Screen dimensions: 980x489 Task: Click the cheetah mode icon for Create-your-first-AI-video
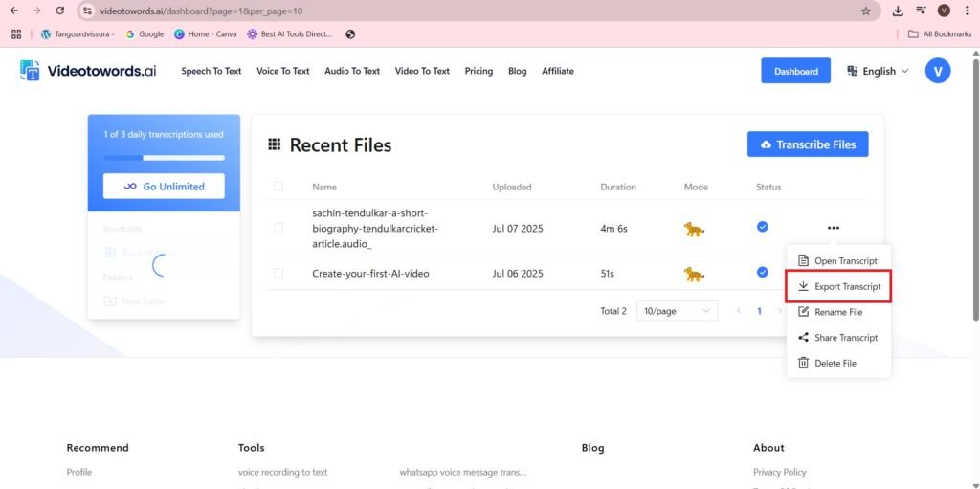tap(694, 274)
